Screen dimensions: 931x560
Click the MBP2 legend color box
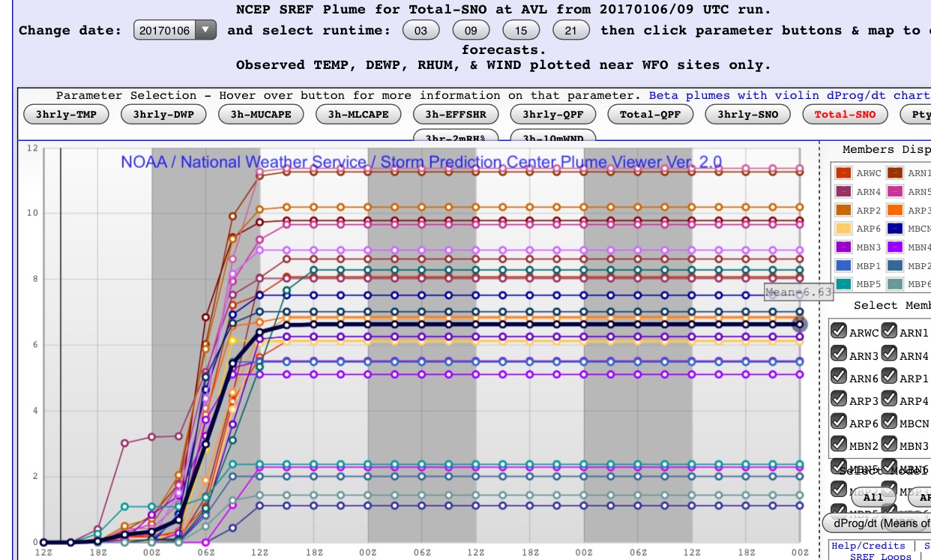[895, 265]
